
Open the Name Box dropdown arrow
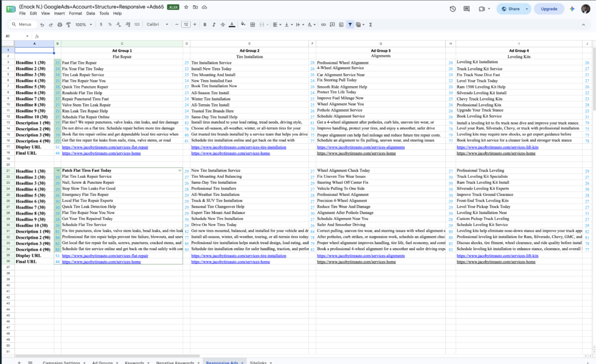pos(27,37)
